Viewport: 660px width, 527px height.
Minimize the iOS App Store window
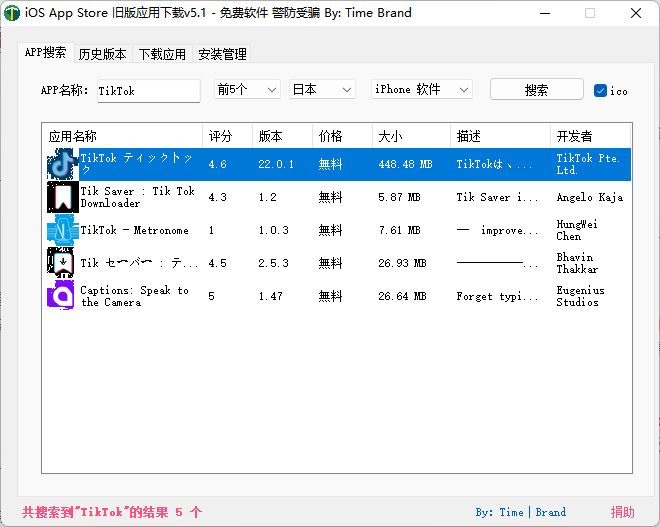point(545,13)
